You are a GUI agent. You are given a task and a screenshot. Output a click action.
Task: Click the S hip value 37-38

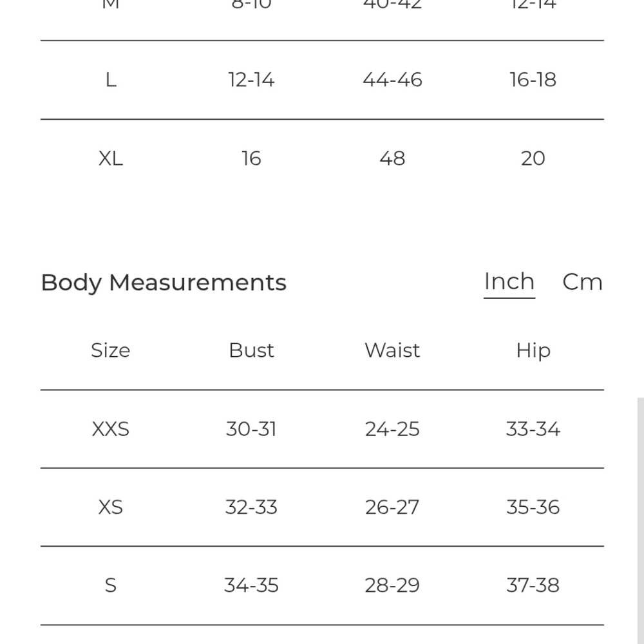pos(533,585)
